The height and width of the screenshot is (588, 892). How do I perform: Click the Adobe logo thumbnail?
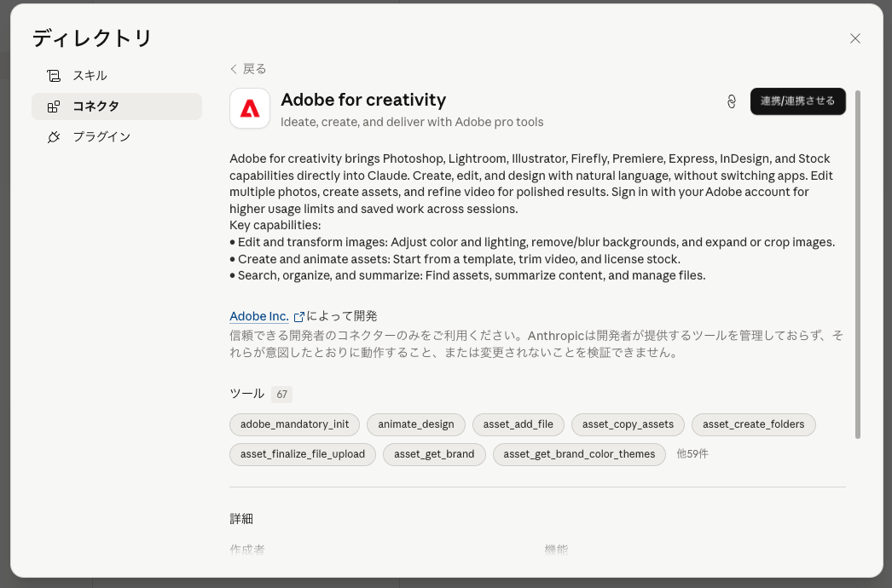tap(250, 108)
